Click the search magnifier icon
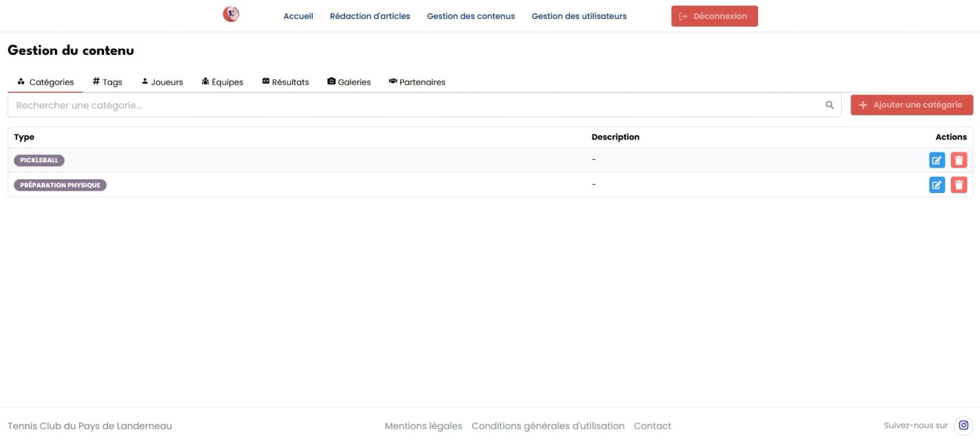980x443 pixels. tap(829, 105)
